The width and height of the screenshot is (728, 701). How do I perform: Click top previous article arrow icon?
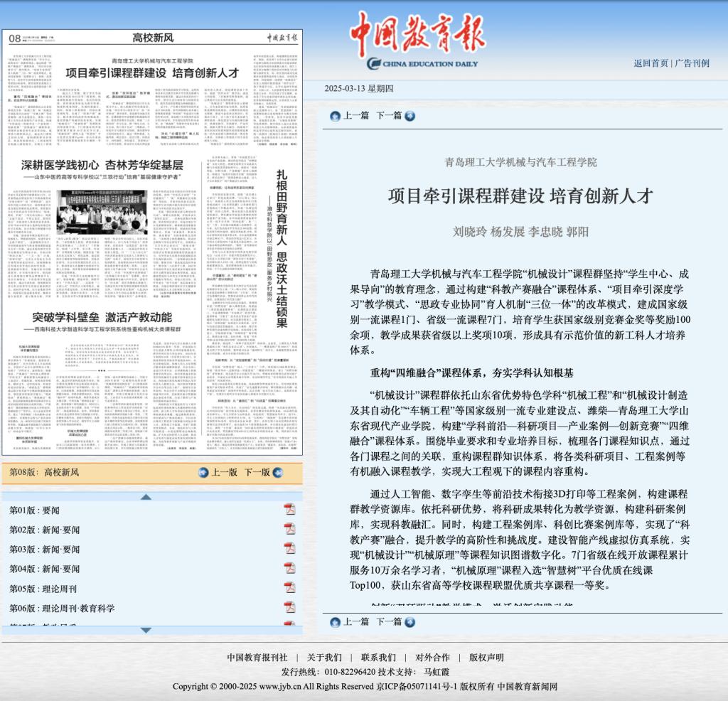click(335, 116)
